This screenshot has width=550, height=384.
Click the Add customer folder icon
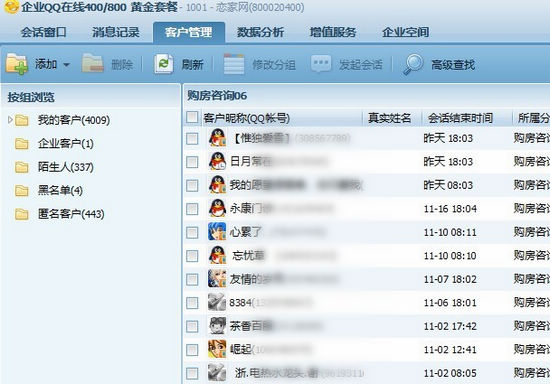click(16, 64)
